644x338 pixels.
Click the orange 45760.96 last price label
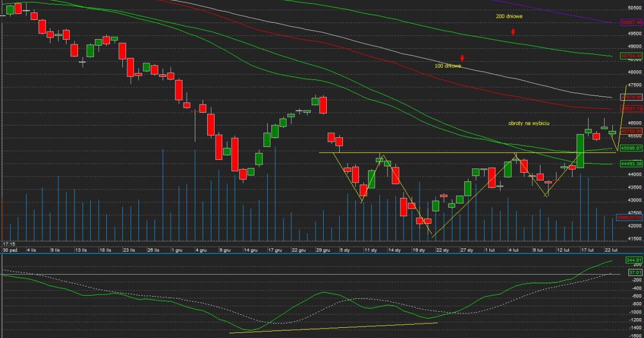pos(631,130)
